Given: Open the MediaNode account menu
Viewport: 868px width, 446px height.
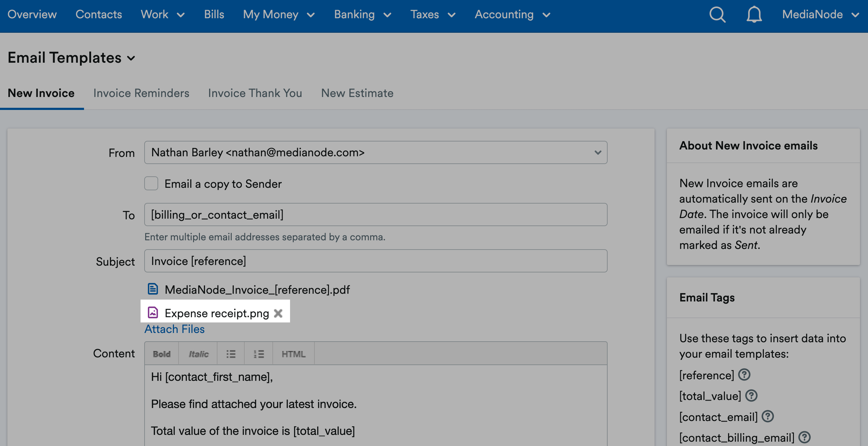Looking at the screenshot, I should (x=820, y=15).
